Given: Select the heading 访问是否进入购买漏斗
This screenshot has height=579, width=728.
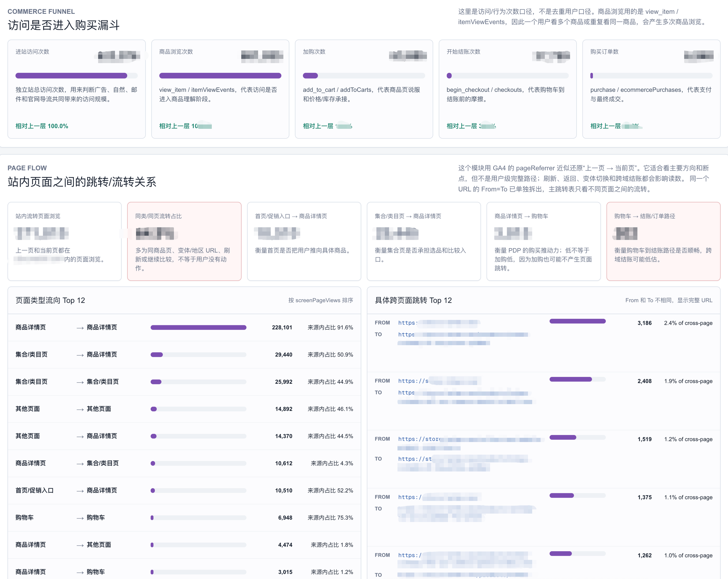Looking at the screenshot, I should coord(63,25).
